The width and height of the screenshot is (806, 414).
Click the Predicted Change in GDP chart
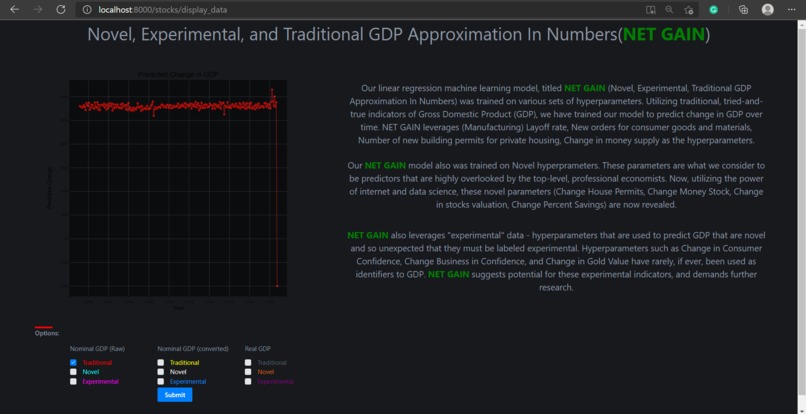(178, 188)
